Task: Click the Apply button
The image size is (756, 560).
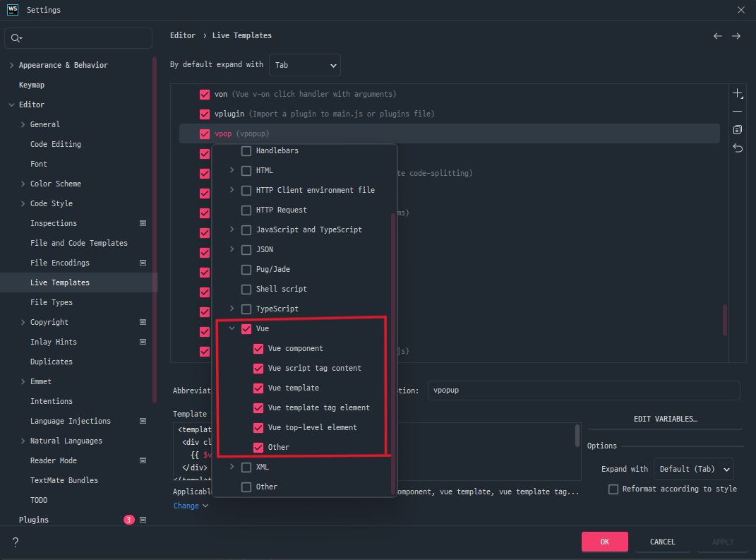Action: [722, 542]
